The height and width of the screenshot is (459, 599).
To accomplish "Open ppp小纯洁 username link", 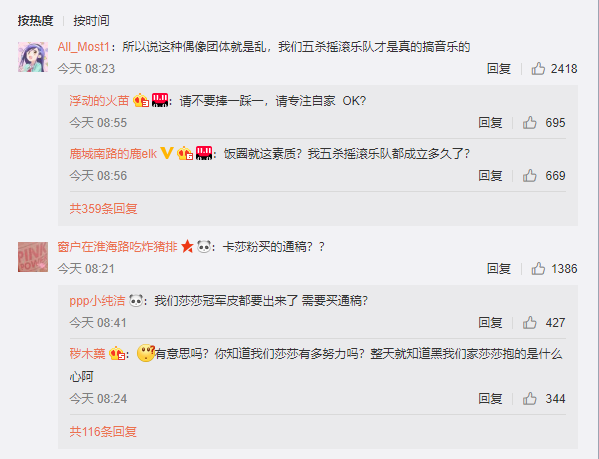I will point(97,301).
